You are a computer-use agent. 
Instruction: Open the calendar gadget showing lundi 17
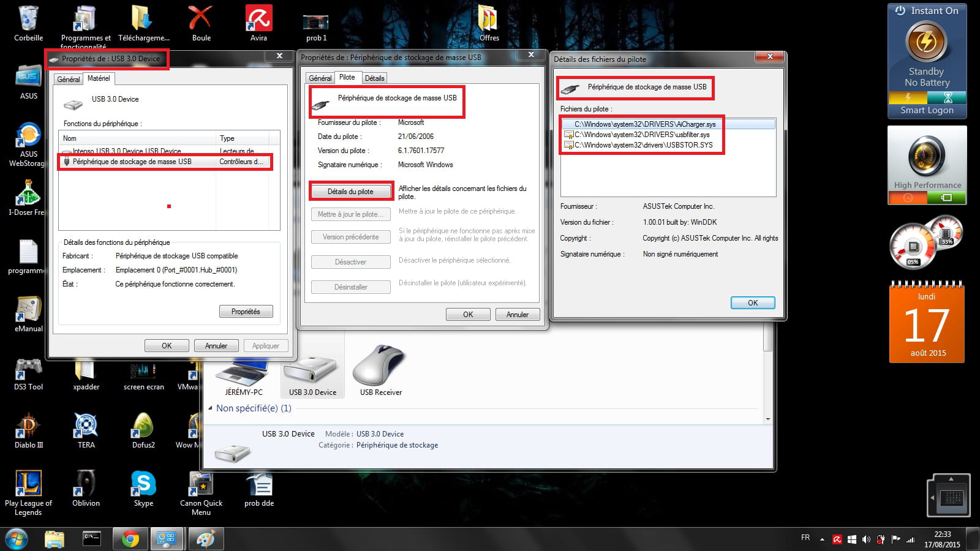927,322
